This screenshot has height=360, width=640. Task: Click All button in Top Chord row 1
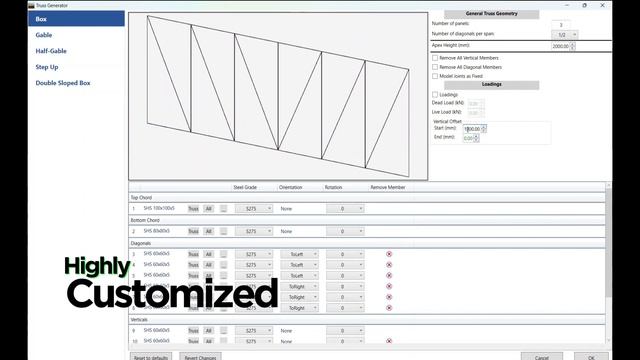(x=209, y=209)
